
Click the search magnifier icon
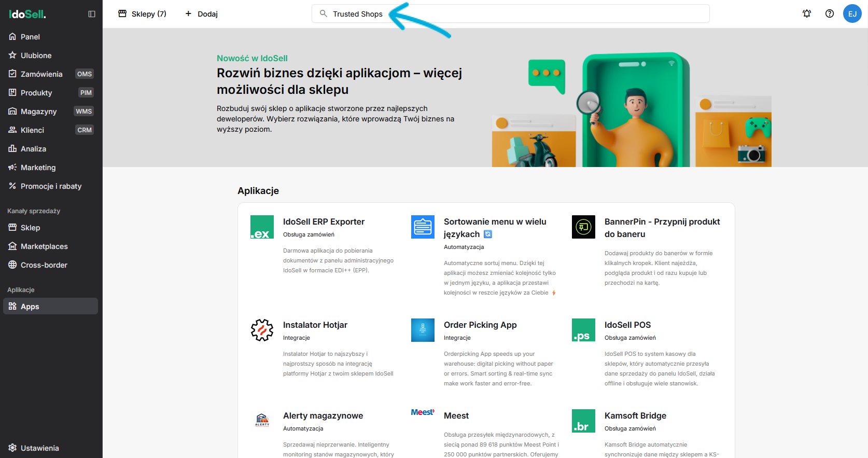click(324, 13)
